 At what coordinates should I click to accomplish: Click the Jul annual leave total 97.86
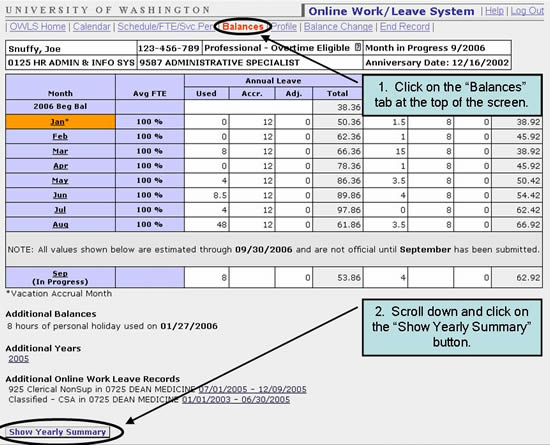pos(349,210)
